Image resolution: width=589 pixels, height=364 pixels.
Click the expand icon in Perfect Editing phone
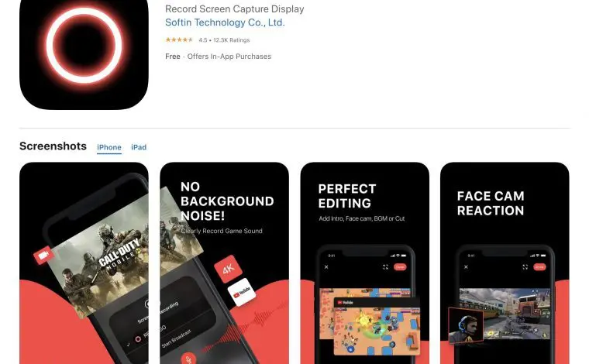[385, 267]
